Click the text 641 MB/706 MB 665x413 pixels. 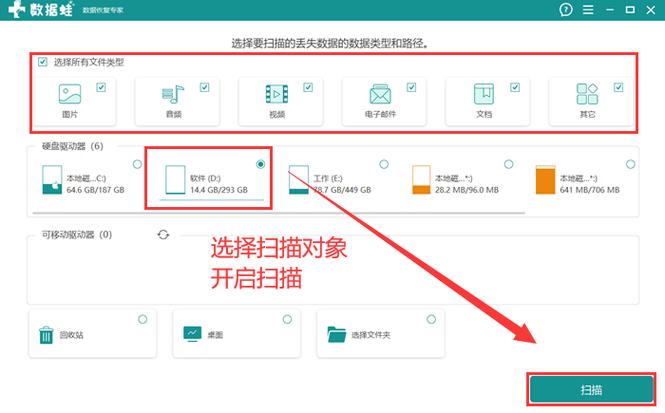[x=590, y=190]
